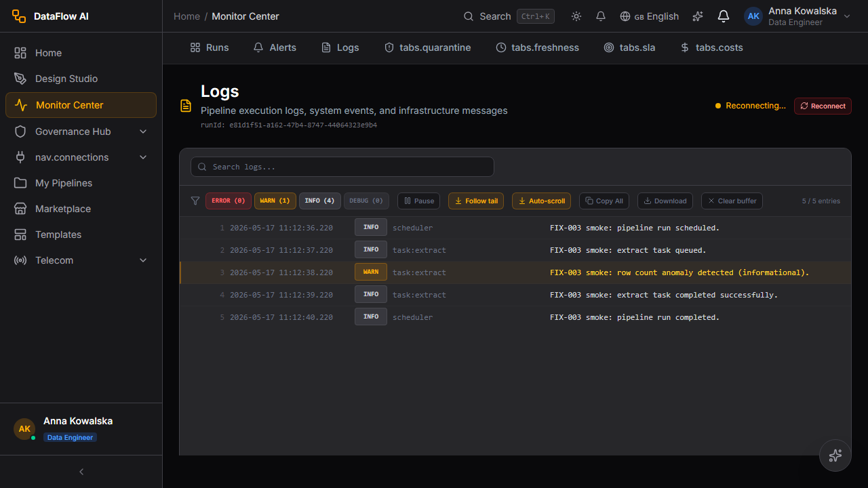
Task: Switch to the tabs.sla tab
Action: pyautogui.click(x=629, y=47)
